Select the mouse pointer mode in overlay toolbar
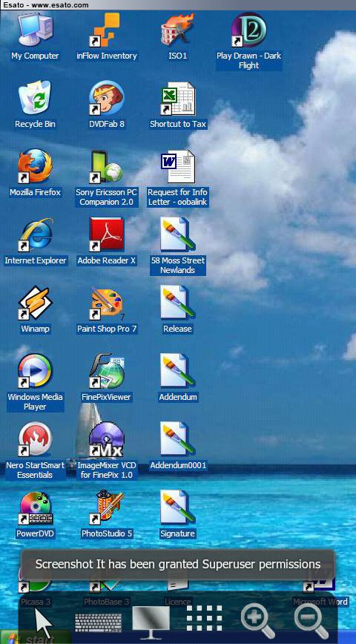This screenshot has height=644, width=356. click(x=44, y=623)
